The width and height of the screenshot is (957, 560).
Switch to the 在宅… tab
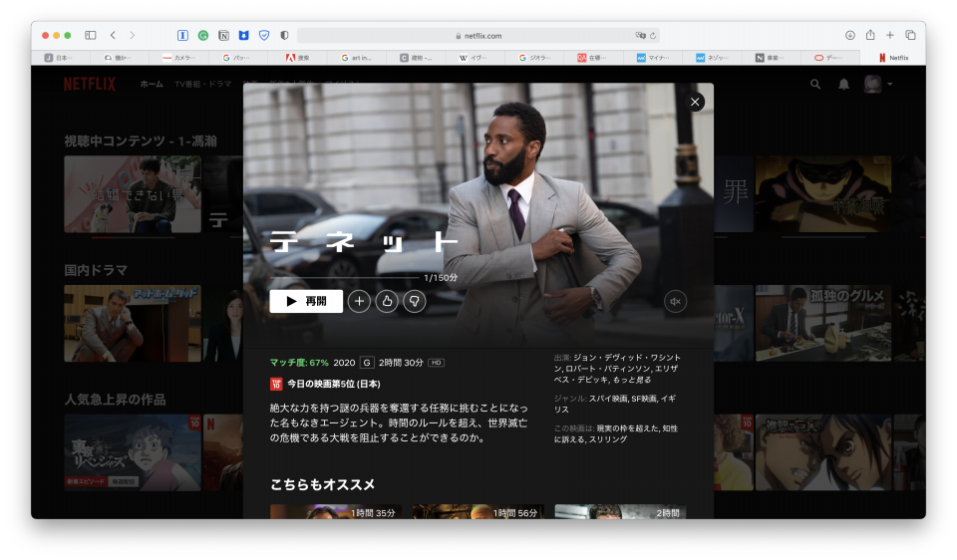594,58
